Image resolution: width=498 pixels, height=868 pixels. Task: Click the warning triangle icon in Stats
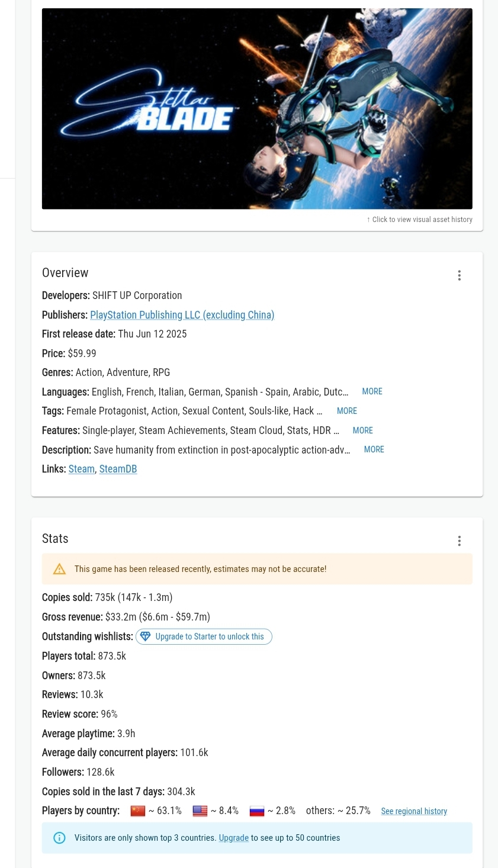point(59,569)
